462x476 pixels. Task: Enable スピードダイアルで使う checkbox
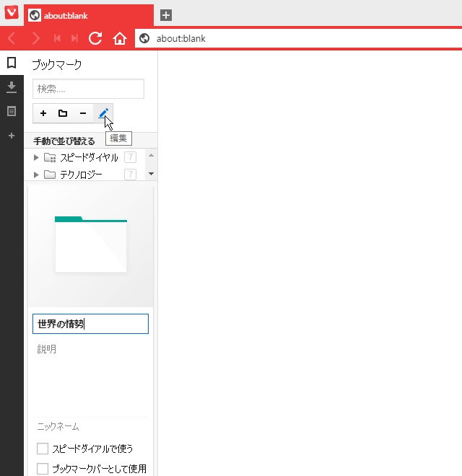pos(43,449)
